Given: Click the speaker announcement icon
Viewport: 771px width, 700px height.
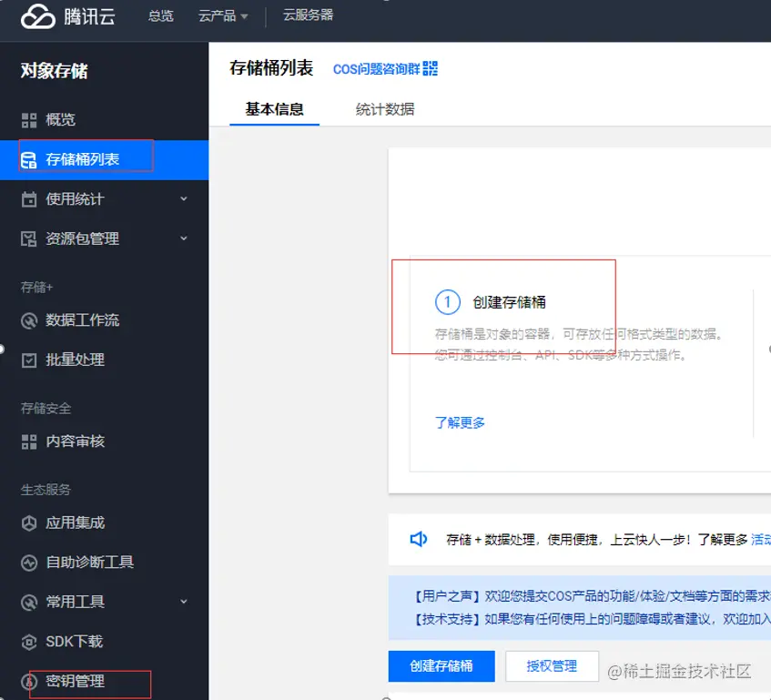Looking at the screenshot, I should click(x=419, y=539).
